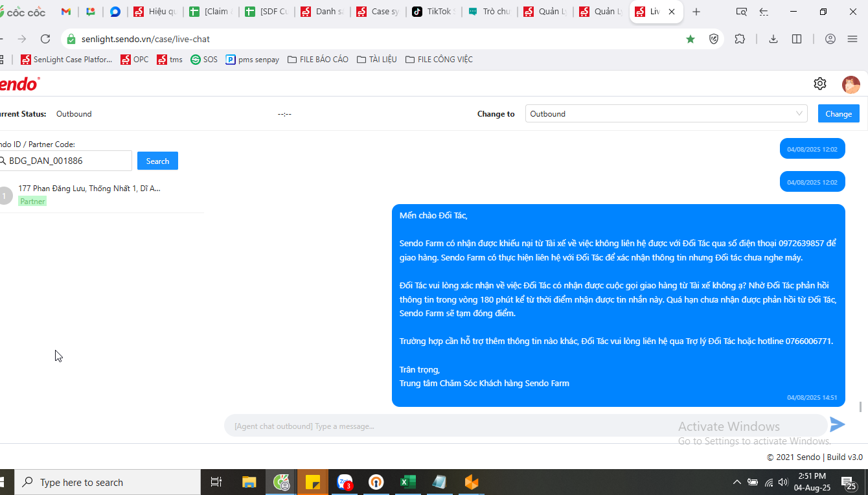
Task: Switch to the TikTok tab
Action: pyautogui.click(x=433, y=12)
